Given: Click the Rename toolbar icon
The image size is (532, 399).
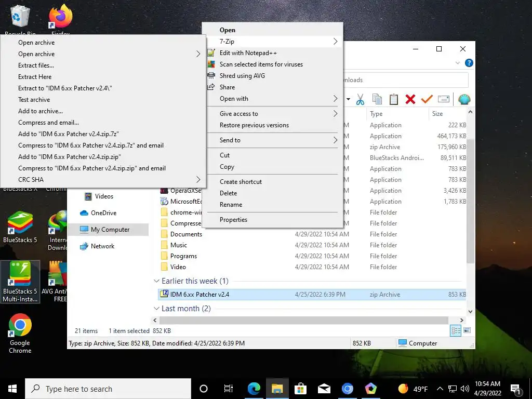Looking at the screenshot, I should (444, 99).
